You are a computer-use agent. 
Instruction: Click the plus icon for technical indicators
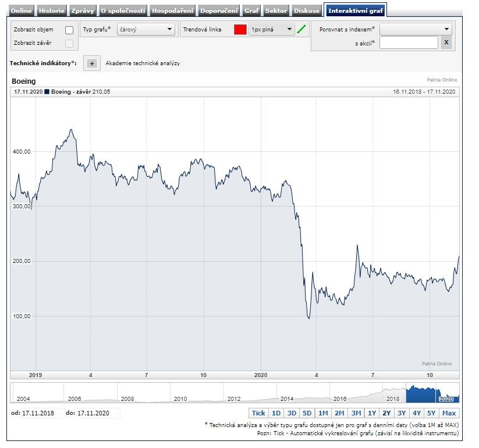[x=92, y=63]
